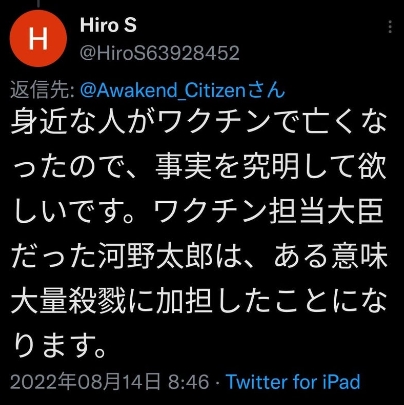Click the phrase ある意味 in the tweet
Viewport: 404px width, 405px height.
(330, 257)
